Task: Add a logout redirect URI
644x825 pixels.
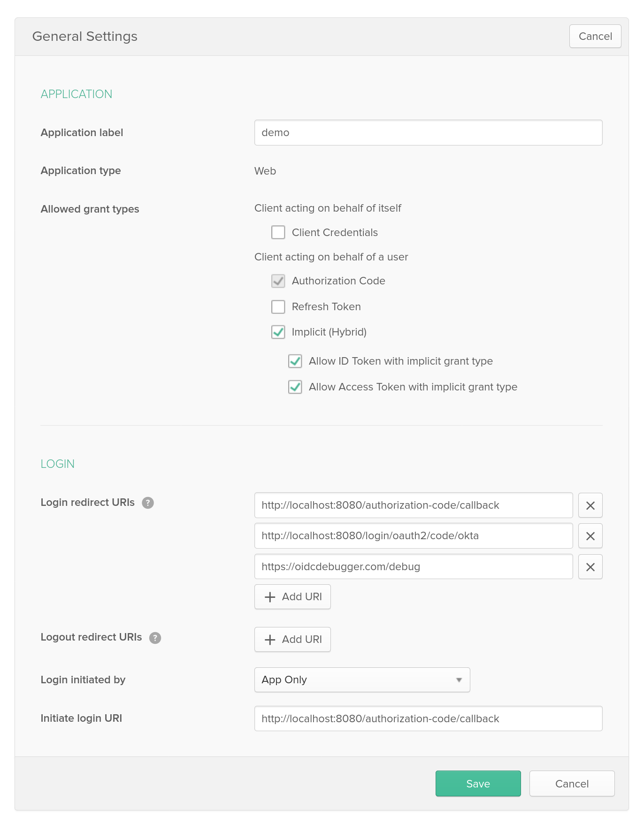Action: point(292,640)
